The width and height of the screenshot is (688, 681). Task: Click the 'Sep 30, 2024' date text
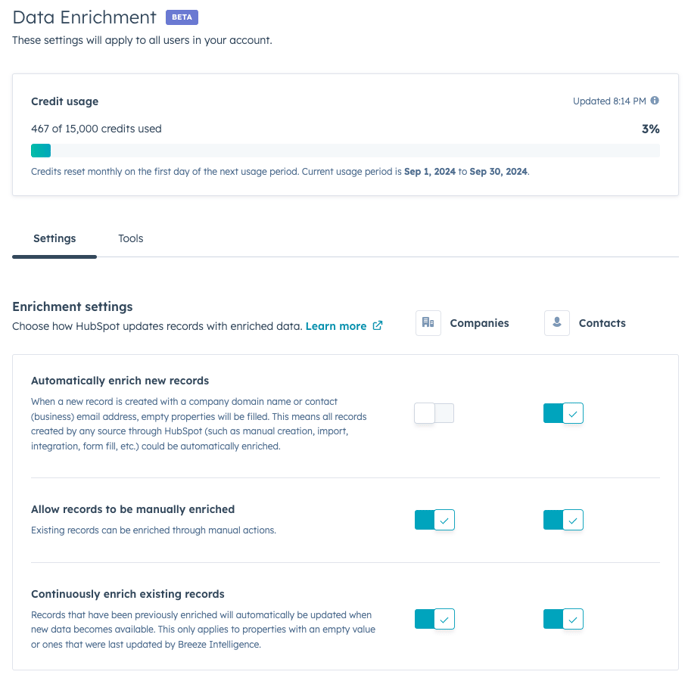tap(498, 172)
